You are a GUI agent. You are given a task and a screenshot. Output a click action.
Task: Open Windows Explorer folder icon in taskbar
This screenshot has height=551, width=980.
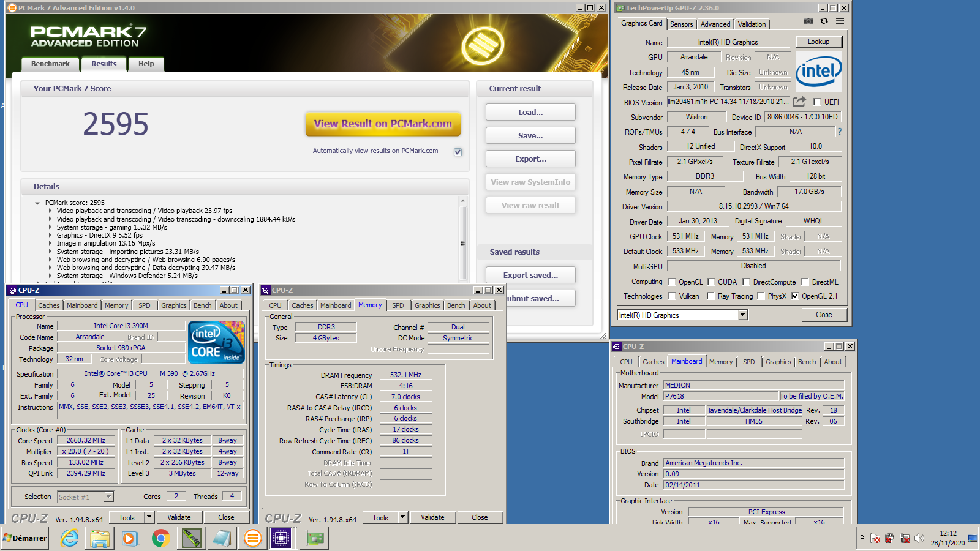(100, 538)
